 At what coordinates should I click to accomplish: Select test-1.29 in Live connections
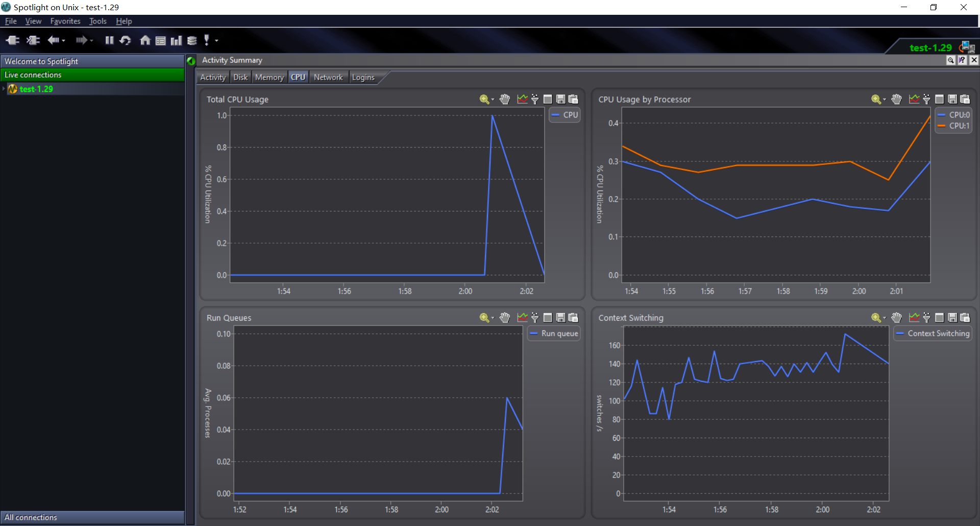[x=36, y=89]
